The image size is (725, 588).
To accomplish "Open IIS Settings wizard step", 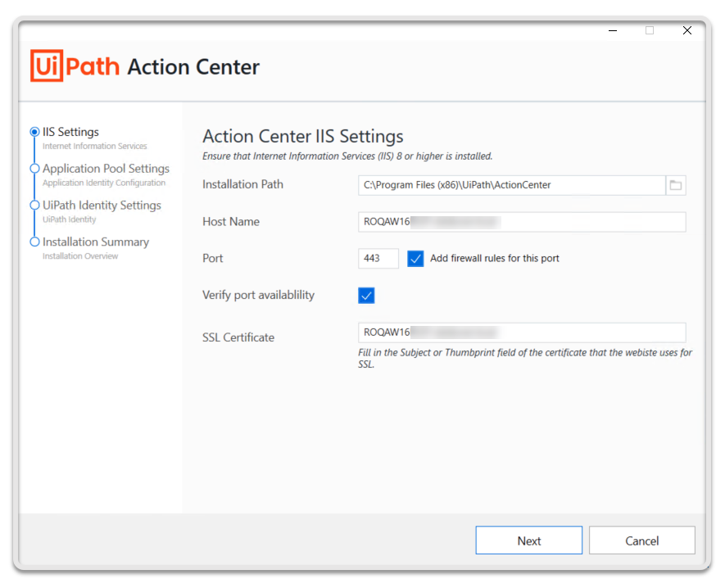I will [71, 132].
